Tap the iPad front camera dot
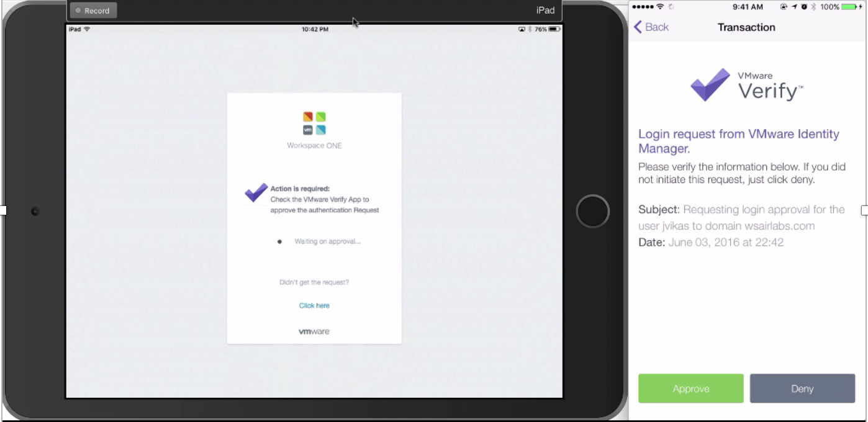The width and height of the screenshot is (868, 422). tap(35, 212)
